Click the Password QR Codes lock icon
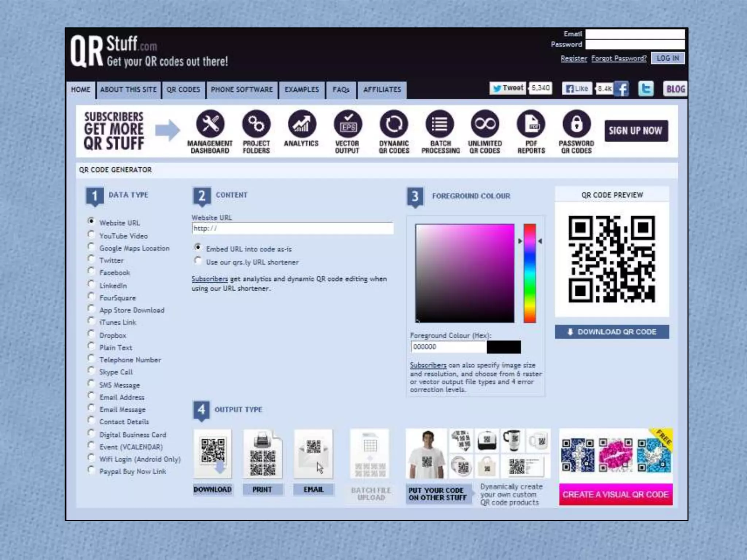The width and height of the screenshot is (747, 560). coord(576,124)
